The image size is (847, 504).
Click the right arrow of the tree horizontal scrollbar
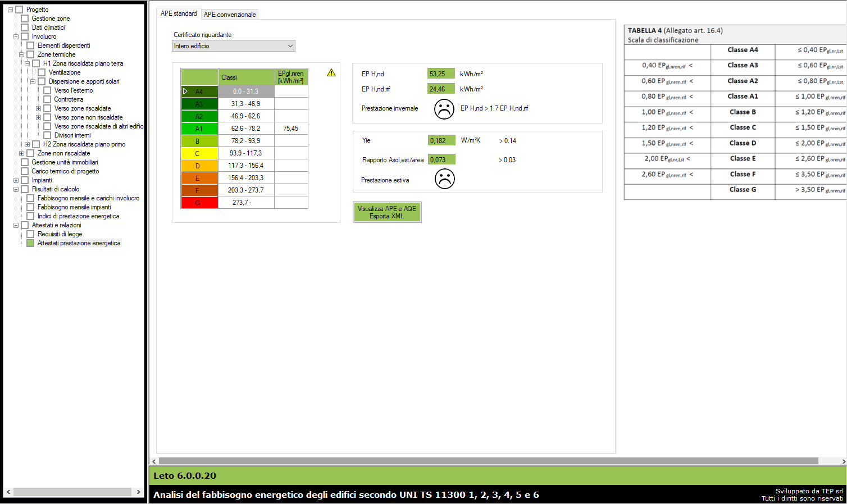[x=138, y=492]
